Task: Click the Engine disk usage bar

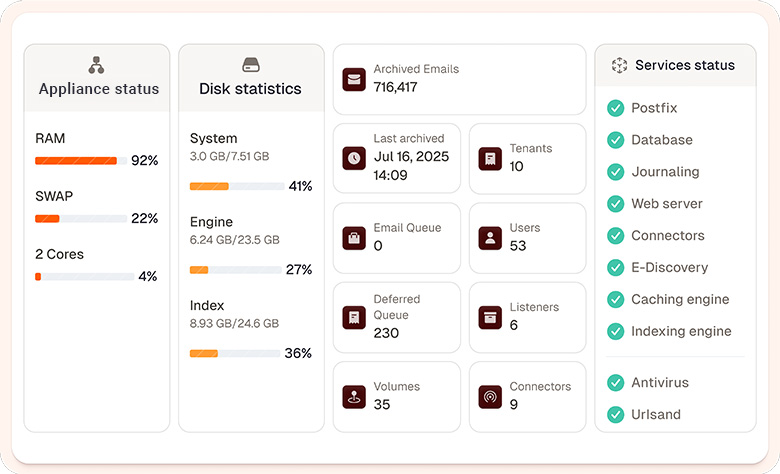Action: [x=236, y=270]
